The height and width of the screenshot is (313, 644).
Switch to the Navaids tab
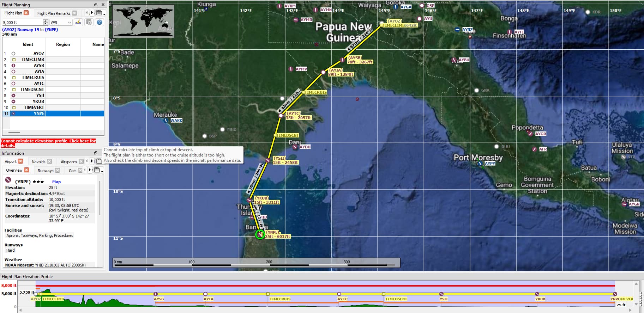38,162
